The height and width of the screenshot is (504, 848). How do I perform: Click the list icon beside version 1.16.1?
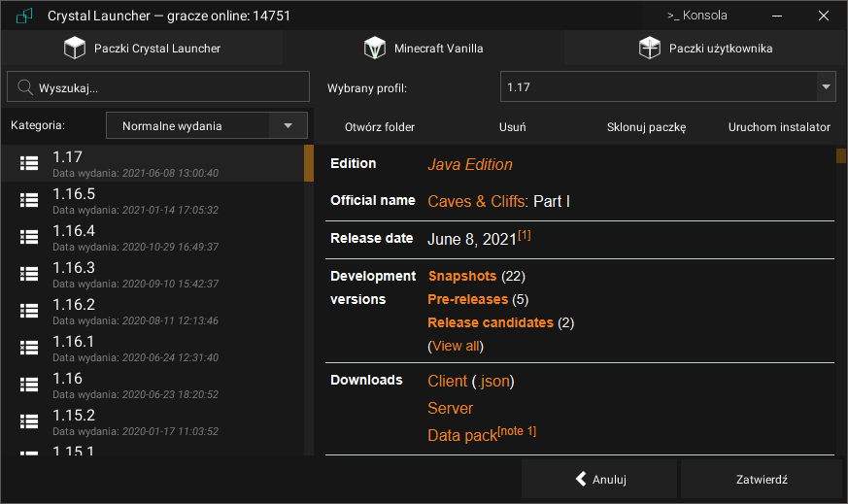click(x=29, y=348)
